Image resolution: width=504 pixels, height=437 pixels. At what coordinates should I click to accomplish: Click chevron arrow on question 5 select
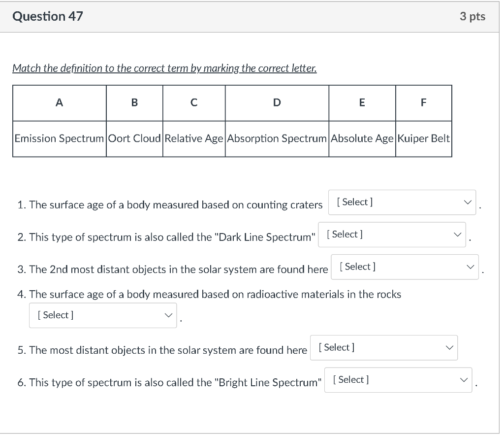click(449, 347)
